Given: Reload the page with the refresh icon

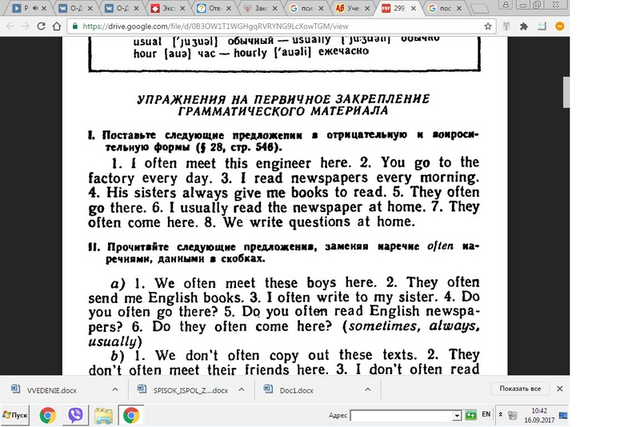Looking at the screenshot, I should coord(41,26).
